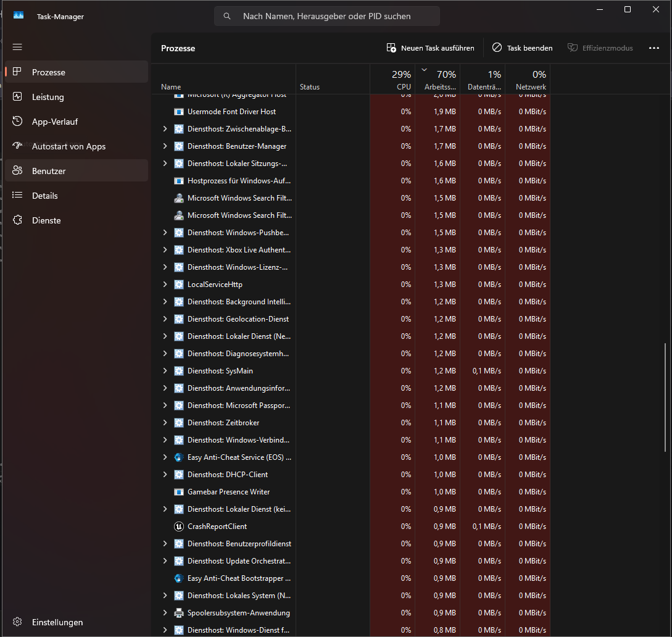Sort by the CPU column header
Screen dimensions: 672x637
392,79
